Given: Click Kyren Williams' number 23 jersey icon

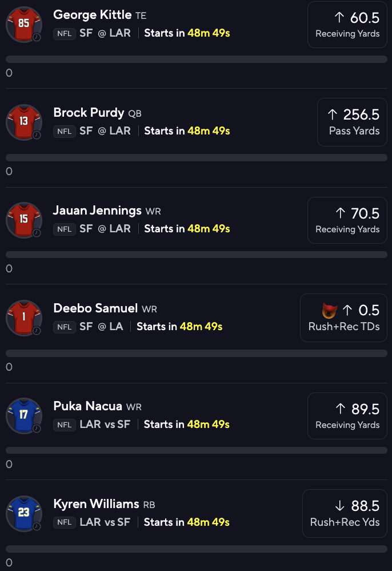Looking at the screenshot, I should click(24, 513).
